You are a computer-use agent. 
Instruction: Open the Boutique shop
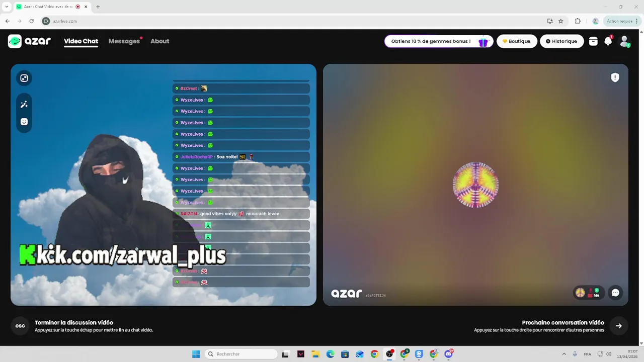pyautogui.click(x=517, y=41)
